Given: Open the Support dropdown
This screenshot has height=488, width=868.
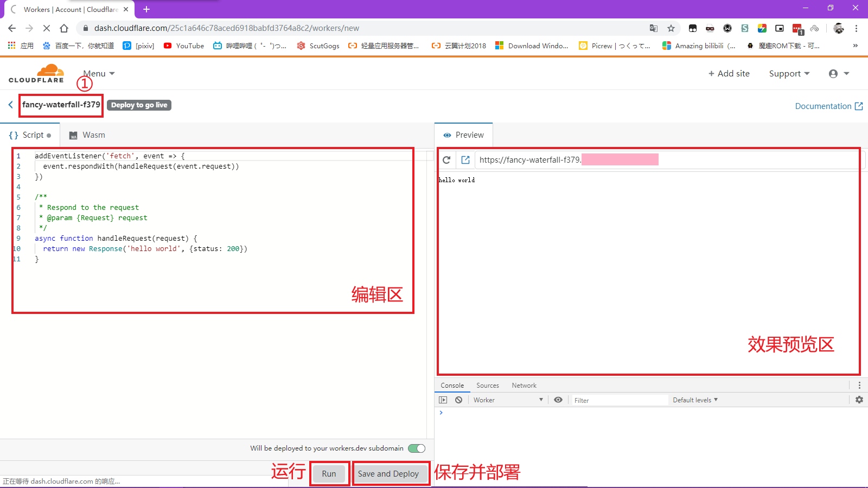Looking at the screenshot, I should pos(789,74).
